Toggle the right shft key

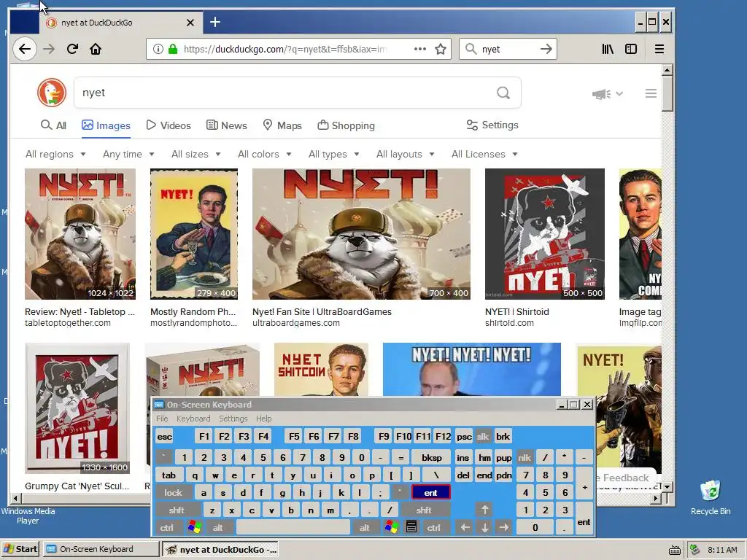coord(424,510)
